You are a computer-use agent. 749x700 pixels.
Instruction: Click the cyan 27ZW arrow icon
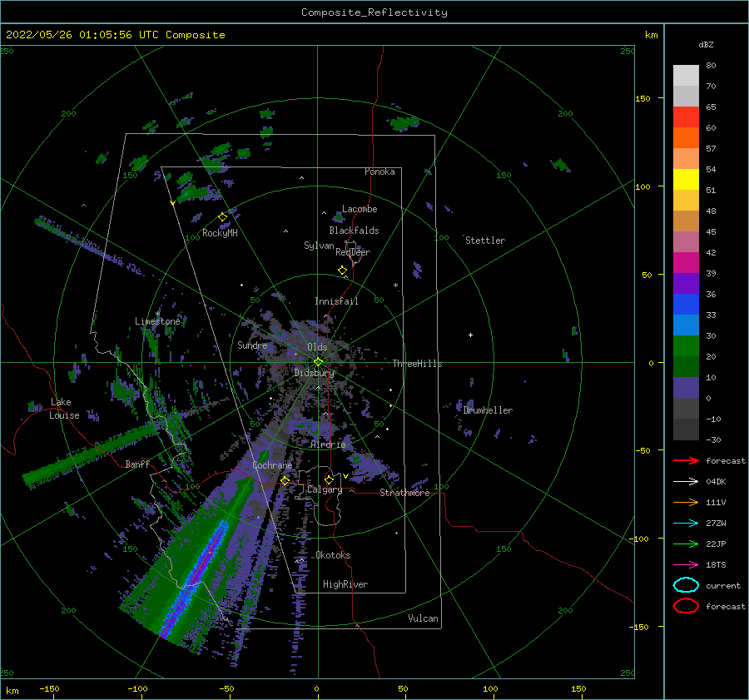(x=686, y=524)
